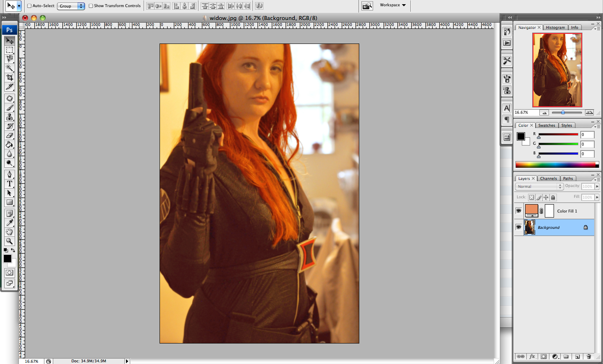Select the Healing Brush tool
The height and width of the screenshot is (364, 603).
point(10,98)
